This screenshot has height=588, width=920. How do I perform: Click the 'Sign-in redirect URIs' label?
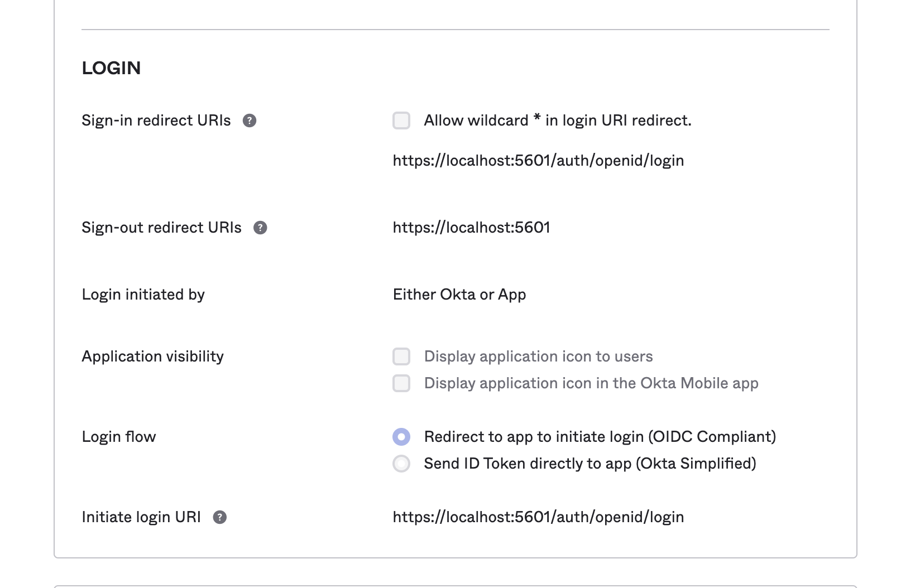click(156, 121)
